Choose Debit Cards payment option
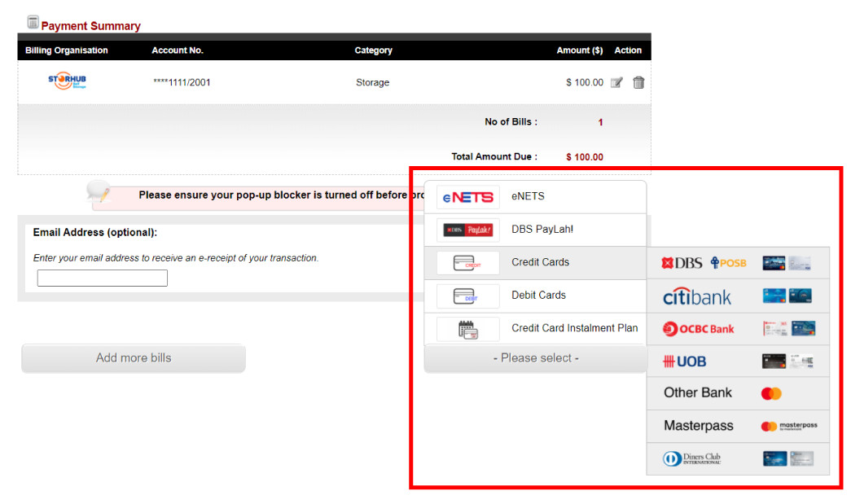 click(535, 296)
